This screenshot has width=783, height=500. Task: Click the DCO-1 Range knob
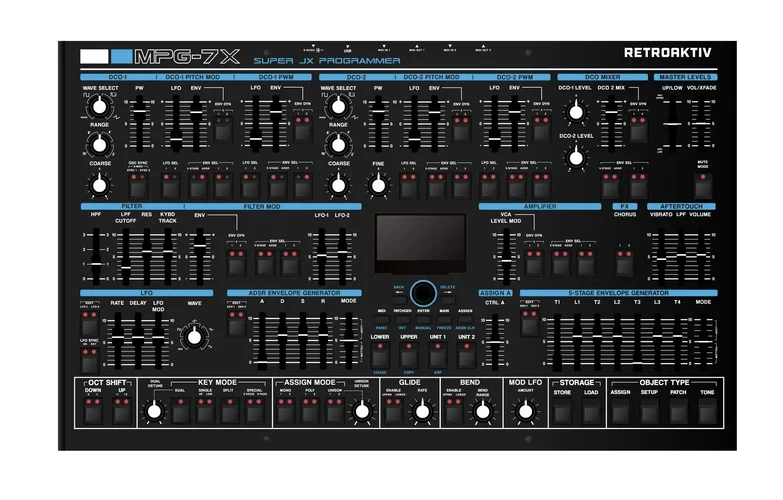pyautogui.click(x=99, y=145)
